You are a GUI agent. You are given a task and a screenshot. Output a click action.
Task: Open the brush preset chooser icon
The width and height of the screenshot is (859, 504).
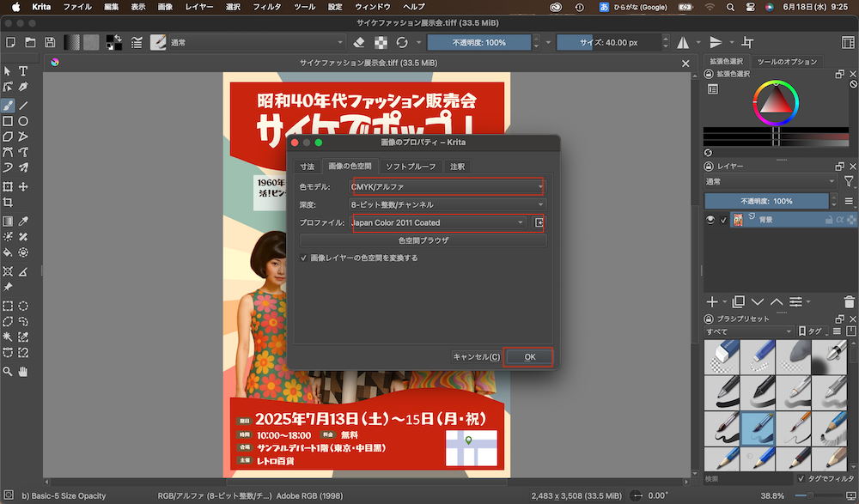[x=158, y=42]
